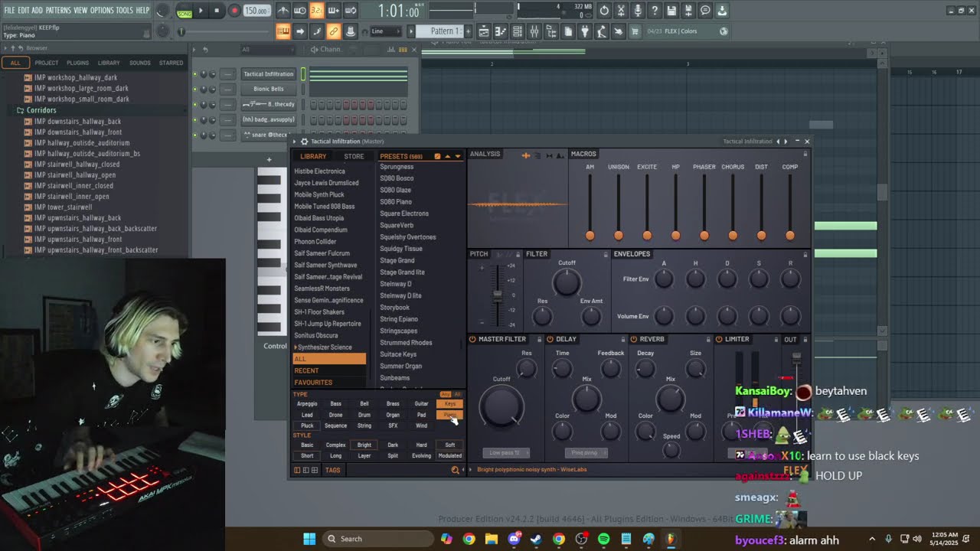The image size is (980, 551).
Task: Toggle the LIMITER power button
Action: click(x=718, y=339)
